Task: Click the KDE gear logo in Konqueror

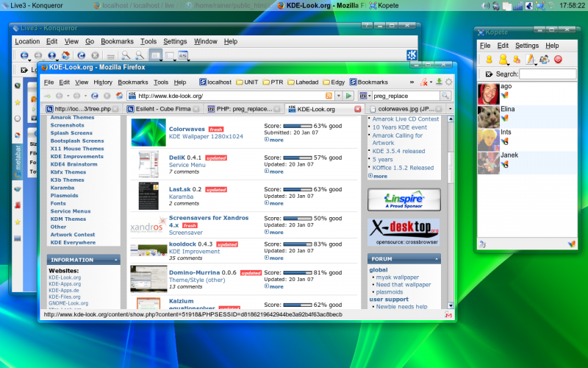Action: click(x=412, y=54)
